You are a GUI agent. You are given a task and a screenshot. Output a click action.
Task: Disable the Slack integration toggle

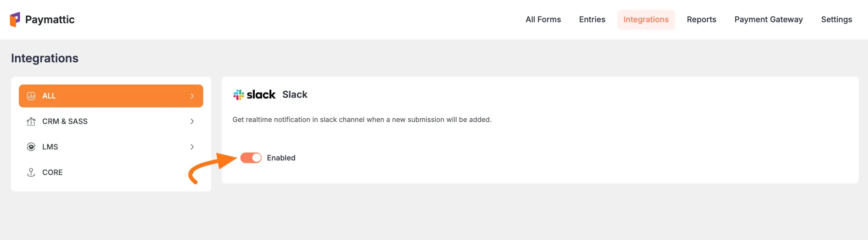[251, 158]
